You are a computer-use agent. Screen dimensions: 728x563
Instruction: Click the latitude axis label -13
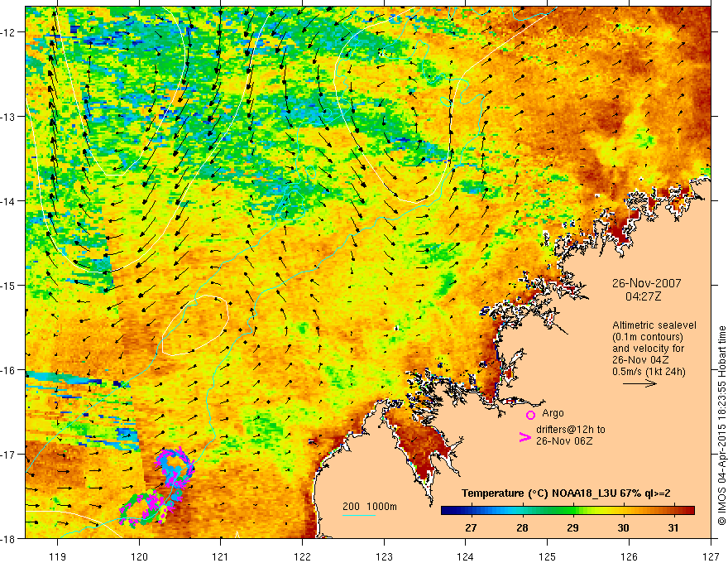(x=9, y=117)
